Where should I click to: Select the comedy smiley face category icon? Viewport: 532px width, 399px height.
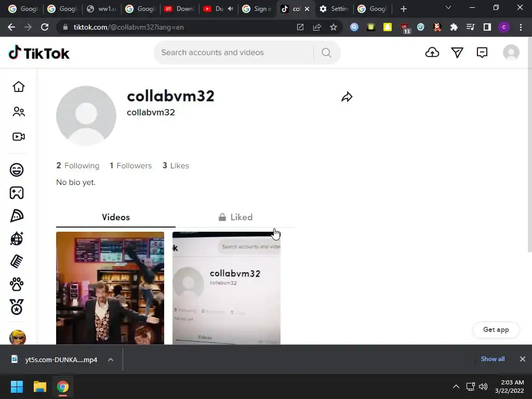(17, 170)
